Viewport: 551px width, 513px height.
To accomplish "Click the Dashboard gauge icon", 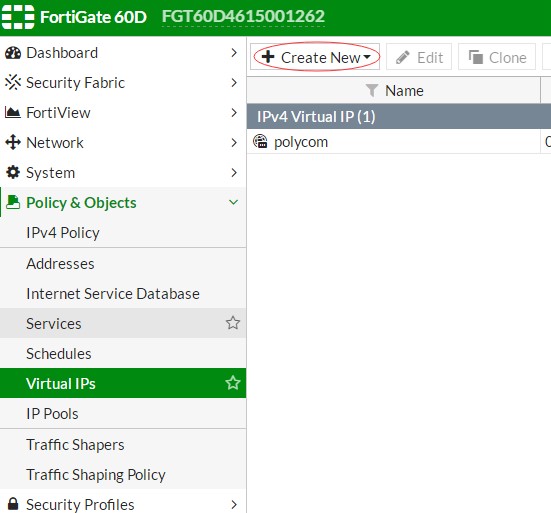I will [x=13, y=53].
